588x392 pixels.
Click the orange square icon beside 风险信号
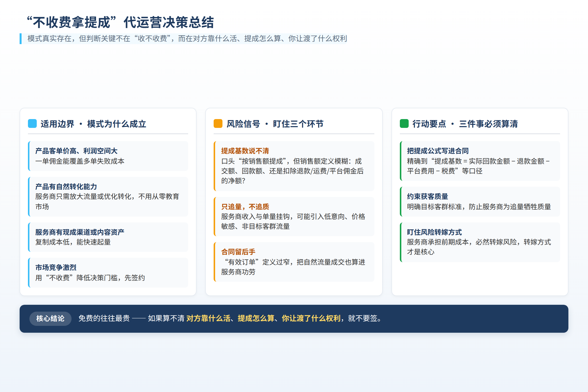218,123
